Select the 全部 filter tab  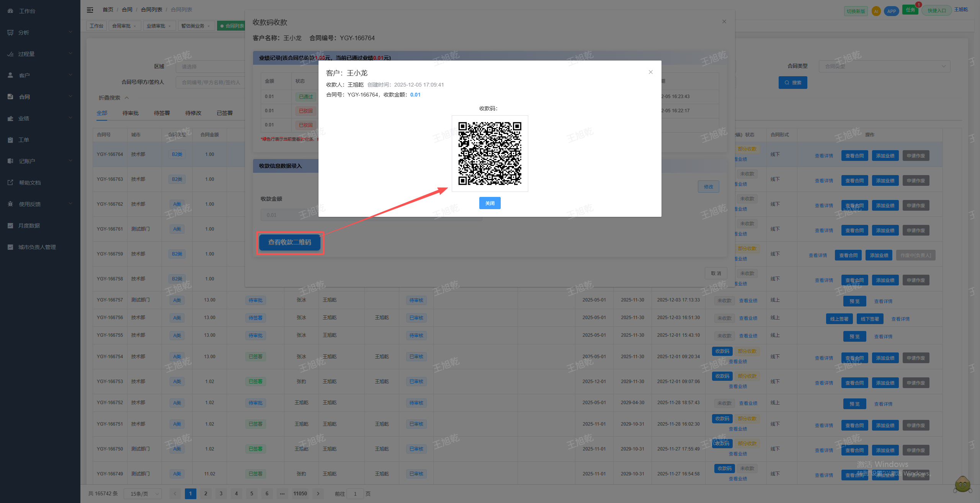[102, 113]
